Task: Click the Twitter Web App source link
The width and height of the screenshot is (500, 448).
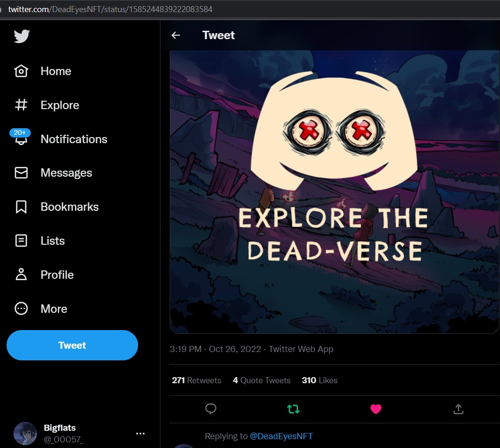Action: [x=301, y=349]
